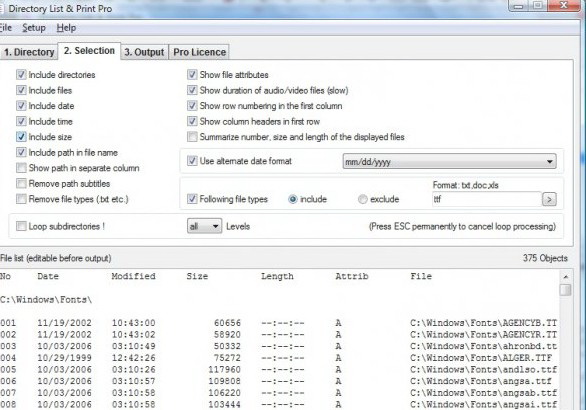Click file entry AGENCYB.TT in row 001
The height and width of the screenshot is (410, 586).
tap(484, 323)
